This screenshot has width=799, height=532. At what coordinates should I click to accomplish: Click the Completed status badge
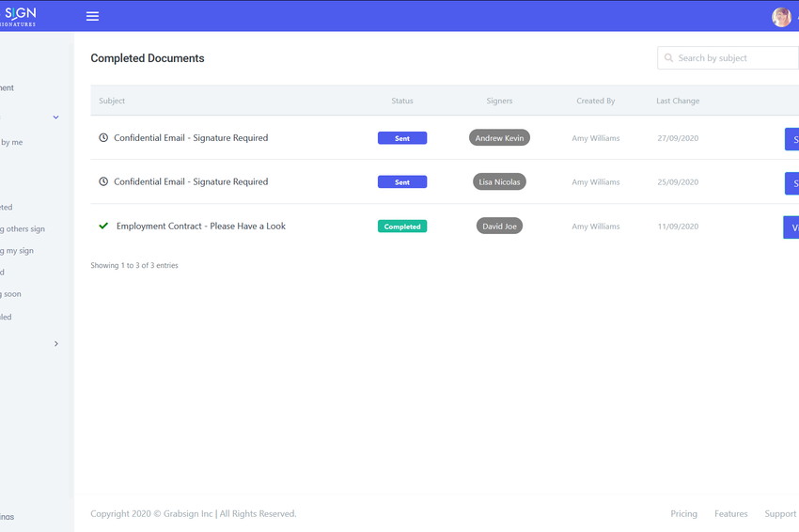(x=402, y=227)
